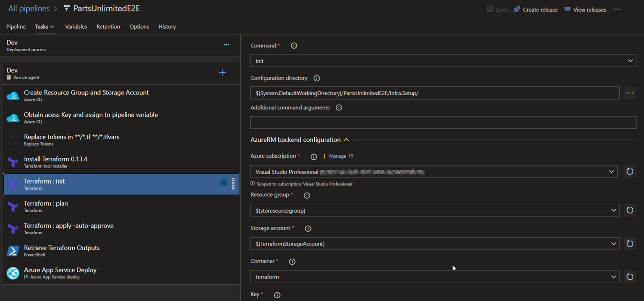Click the info icon next to Configuration directory
This screenshot has width=644, height=301.
click(x=317, y=78)
